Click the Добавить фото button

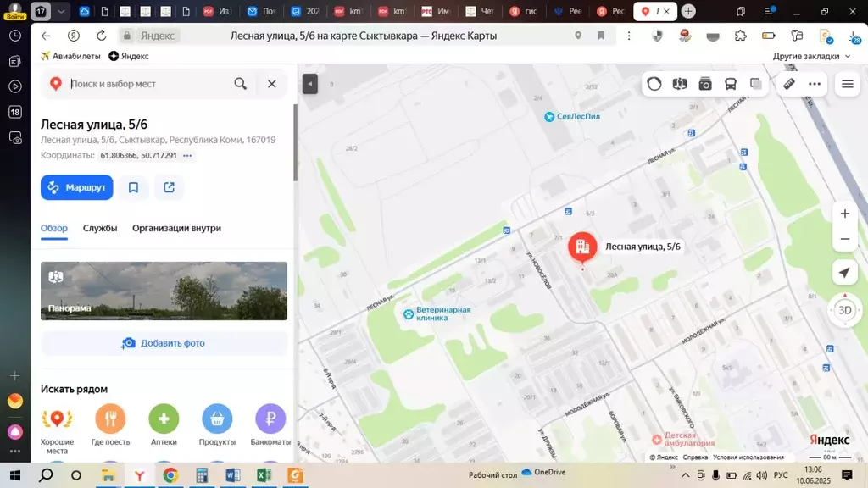[164, 343]
